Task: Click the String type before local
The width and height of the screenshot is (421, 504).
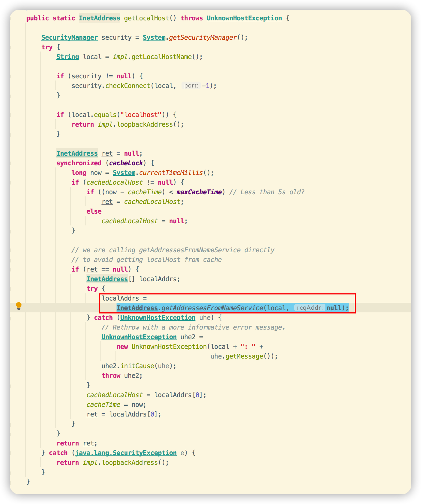Action: (x=67, y=57)
